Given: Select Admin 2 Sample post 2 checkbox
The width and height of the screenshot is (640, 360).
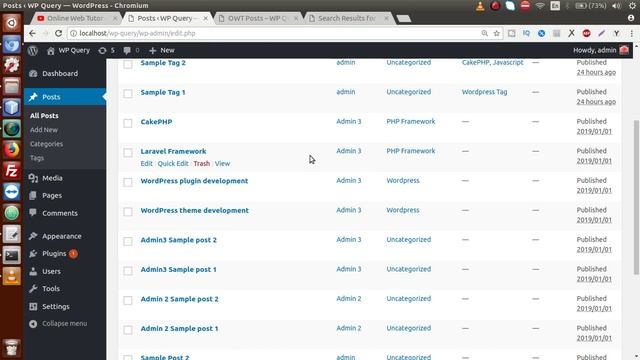Looking at the screenshot, I should (x=128, y=300).
